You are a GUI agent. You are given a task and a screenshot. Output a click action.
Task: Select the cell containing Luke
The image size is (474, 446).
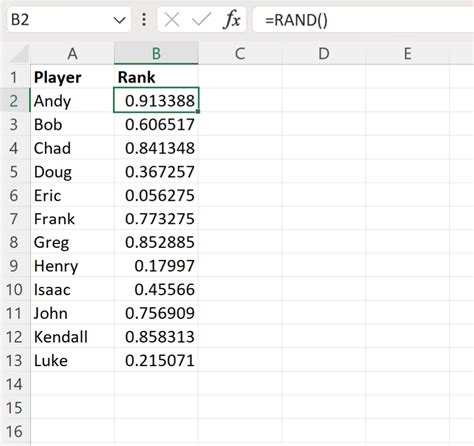point(72,360)
